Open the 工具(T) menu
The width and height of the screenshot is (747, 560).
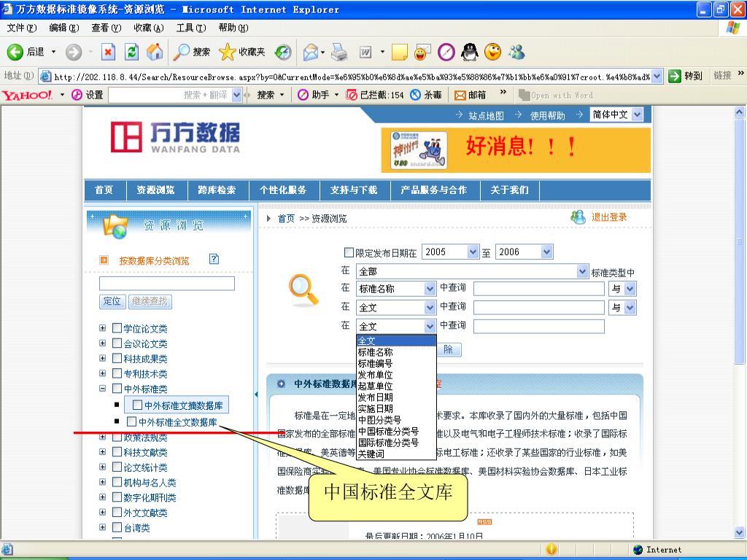coord(190,28)
